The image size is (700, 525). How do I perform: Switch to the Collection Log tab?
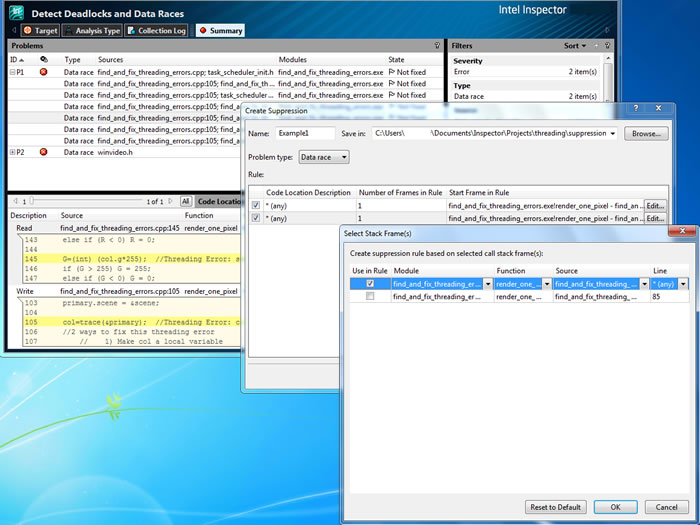(157, 31)
